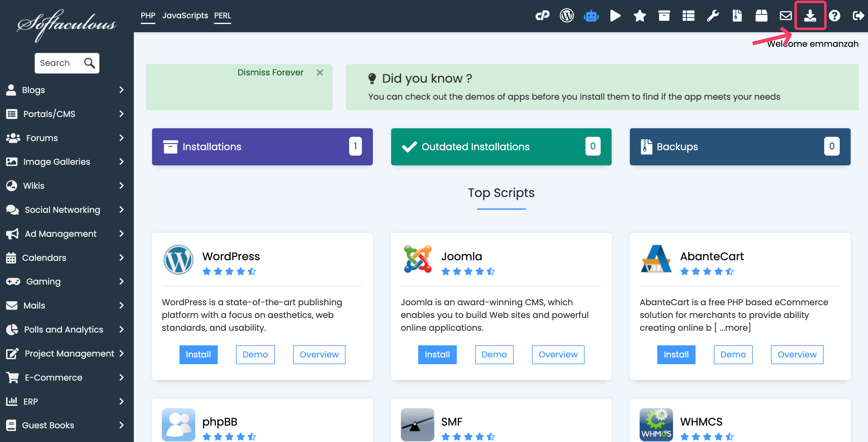Click the AbanteCart star rating

point(707,271)
